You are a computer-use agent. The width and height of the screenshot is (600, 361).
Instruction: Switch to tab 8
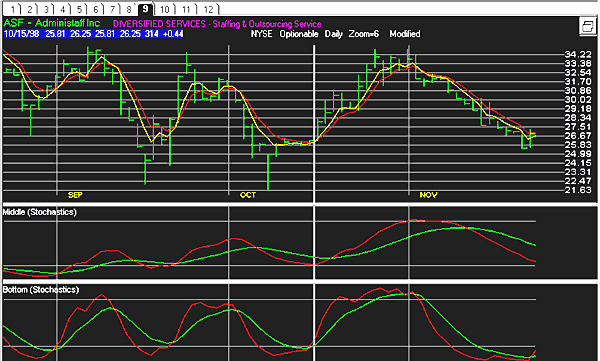(x=128, y=9)
